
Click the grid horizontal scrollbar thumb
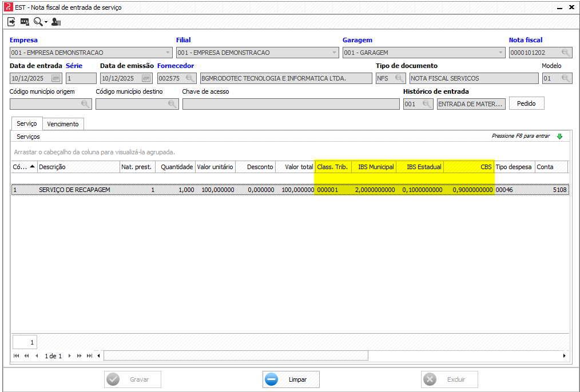tap(236, 356)
